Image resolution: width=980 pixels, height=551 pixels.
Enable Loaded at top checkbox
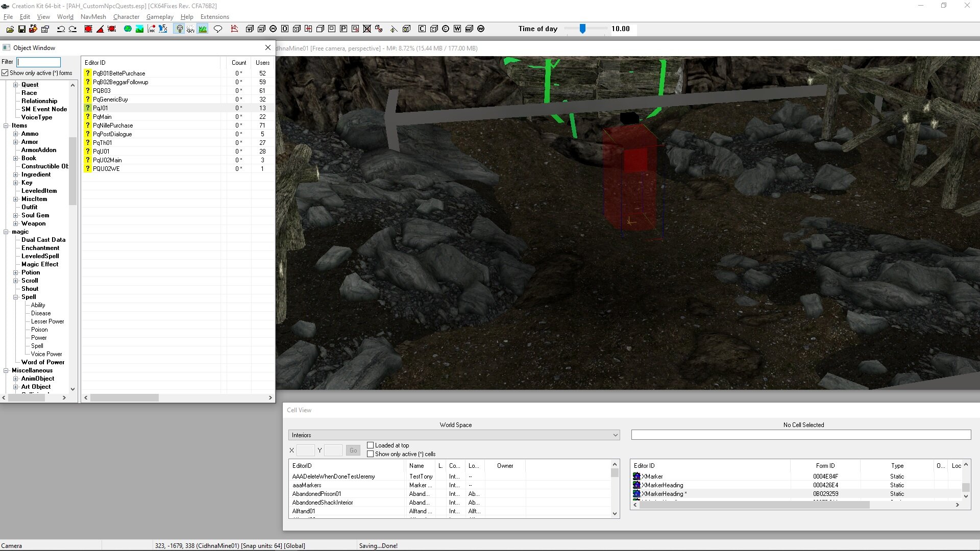click(371, 445)
